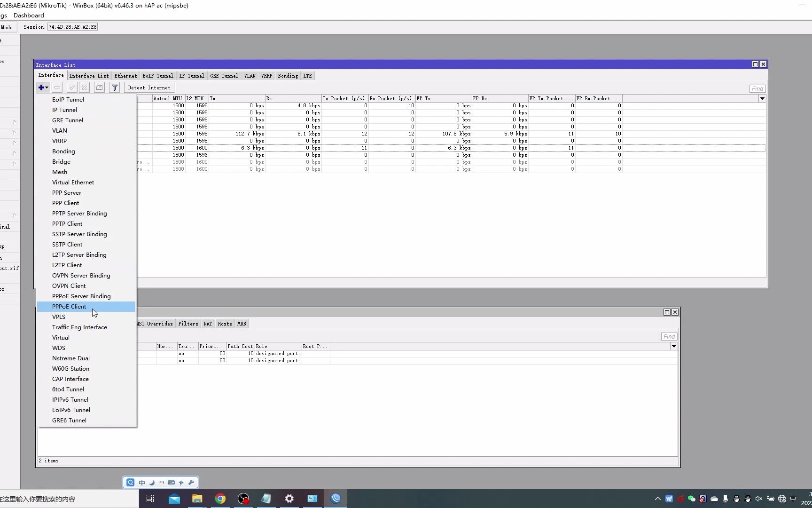Choose Bonding in the add menu
This screenshot has width=812, height=508.
(x=86, y=151)
